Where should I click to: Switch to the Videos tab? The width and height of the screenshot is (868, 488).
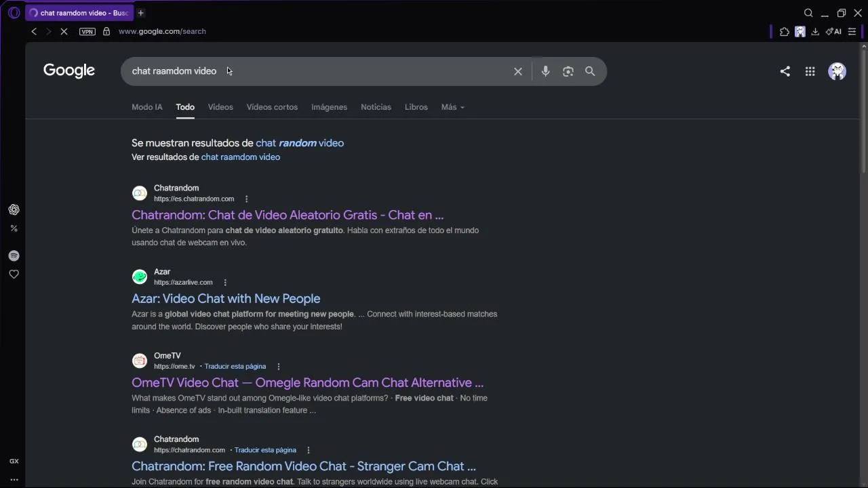coord(220,107)
